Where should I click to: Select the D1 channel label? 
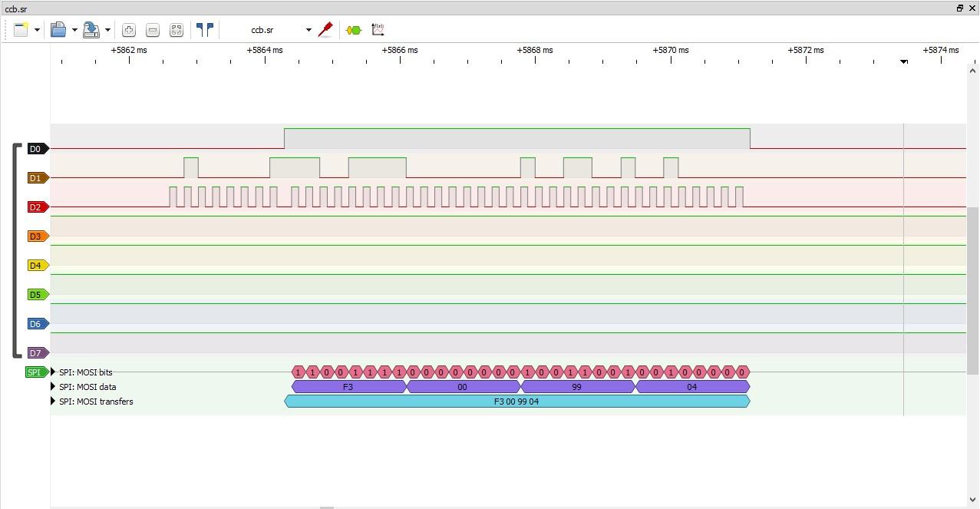tap(38, 178)
